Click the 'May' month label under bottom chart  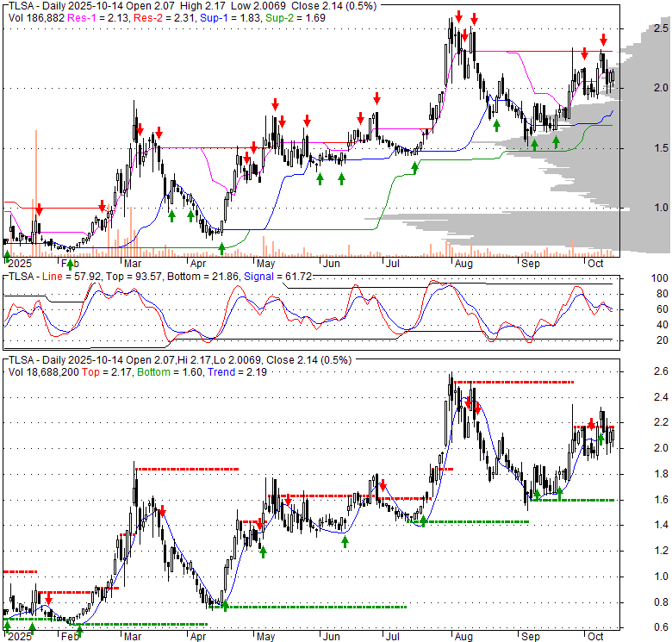pyautogui.click(x=265, y=637)
